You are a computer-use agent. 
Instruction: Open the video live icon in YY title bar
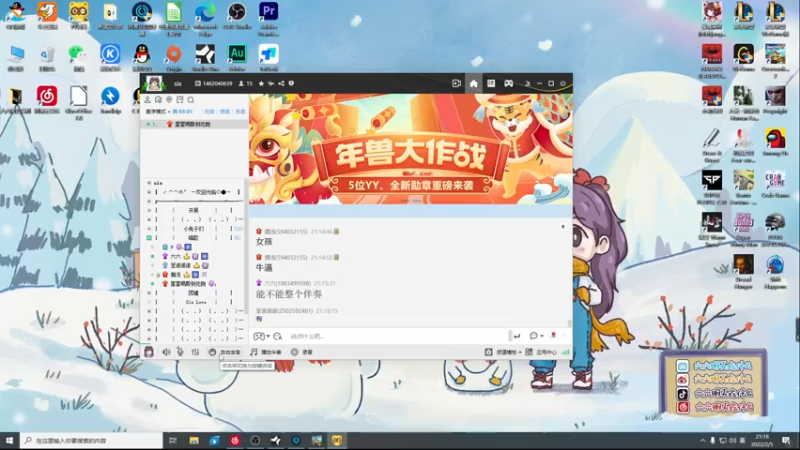[x=457, y=84]
